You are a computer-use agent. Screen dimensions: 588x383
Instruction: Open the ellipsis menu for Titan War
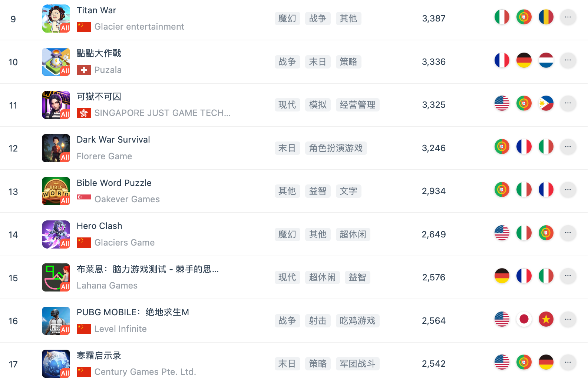click(x=568, y=17)
